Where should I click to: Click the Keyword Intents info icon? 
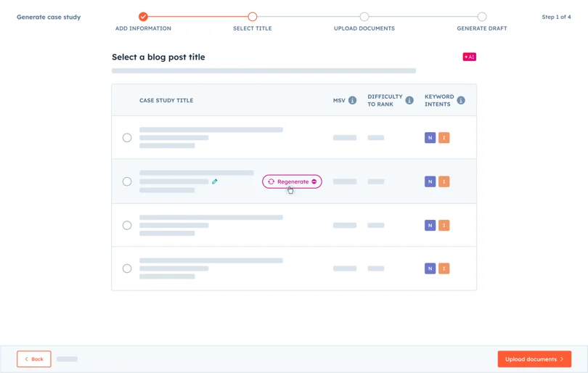[x=461, y=100]
